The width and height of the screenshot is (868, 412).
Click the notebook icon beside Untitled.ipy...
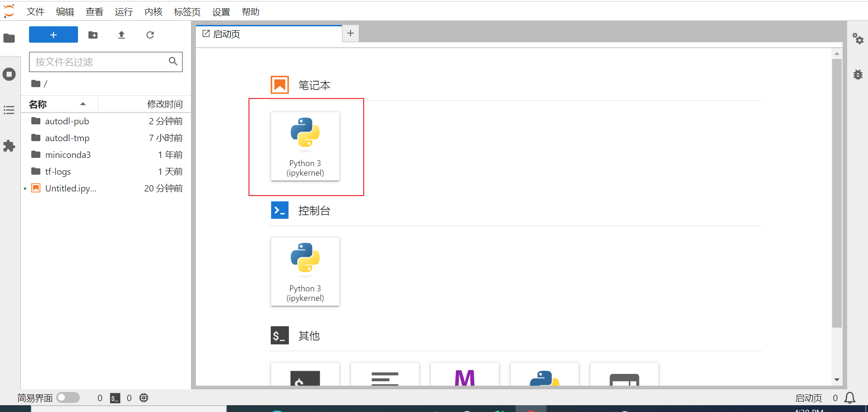[36, 188]
